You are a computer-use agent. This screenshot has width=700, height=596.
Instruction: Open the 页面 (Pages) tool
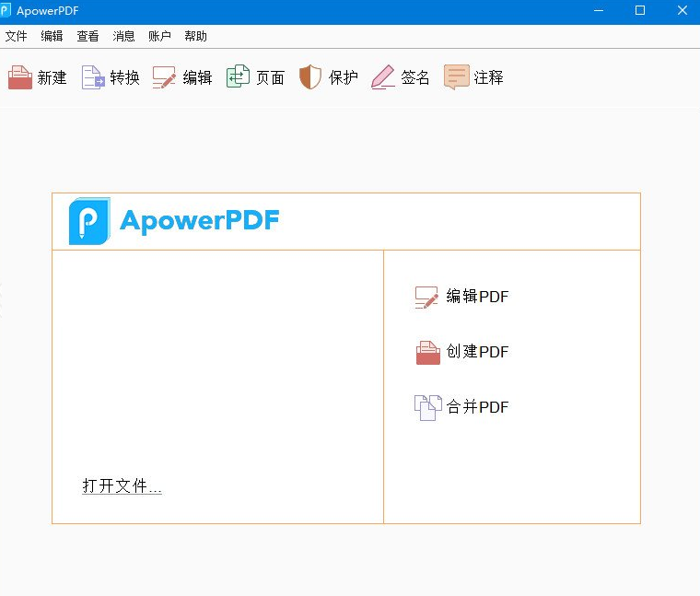tap(238, 76)
